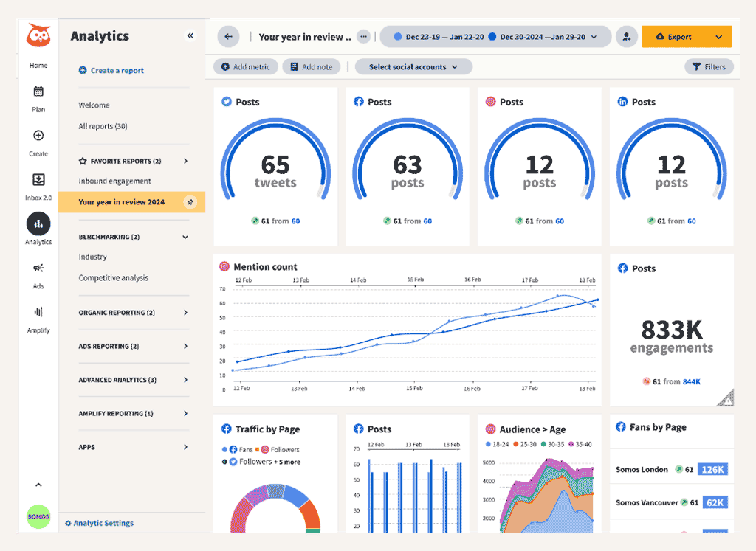The image size is (756, 551).
Task: Open the Ads megaphone icon
Action: 38,268
